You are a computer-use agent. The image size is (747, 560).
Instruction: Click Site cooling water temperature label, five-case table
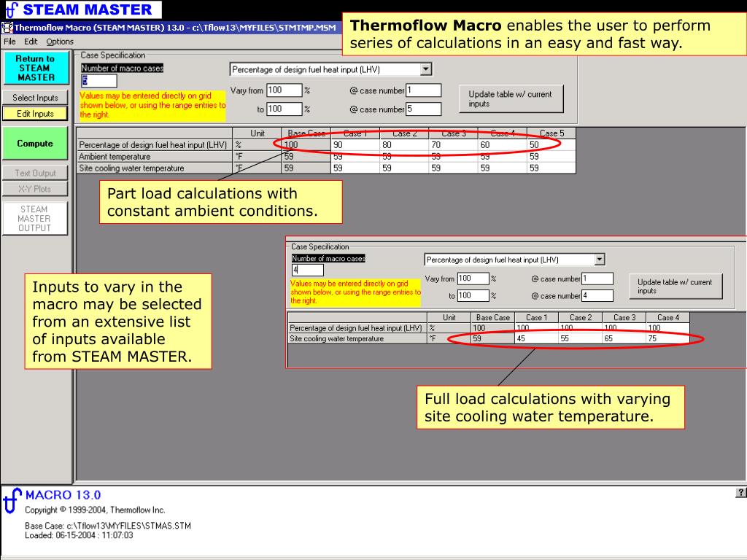point(155,168)
